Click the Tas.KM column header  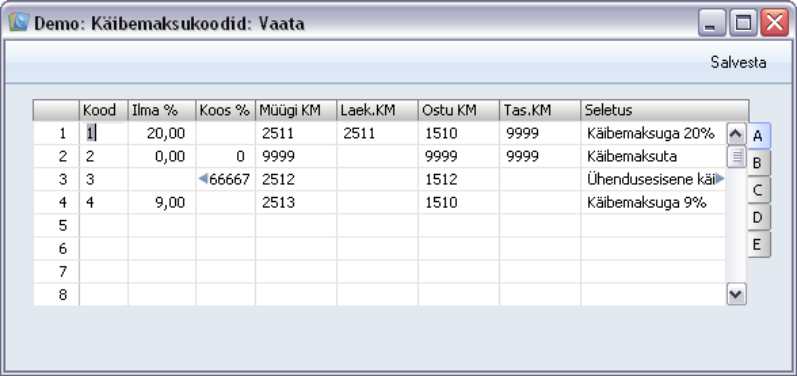click(x=540, y=110)
